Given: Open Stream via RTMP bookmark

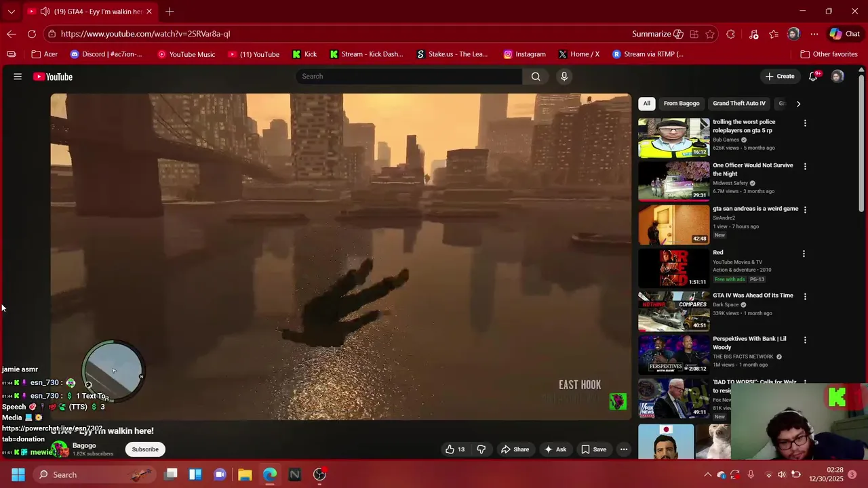Looking at the screenshot, I should click(x=648, y=54).
